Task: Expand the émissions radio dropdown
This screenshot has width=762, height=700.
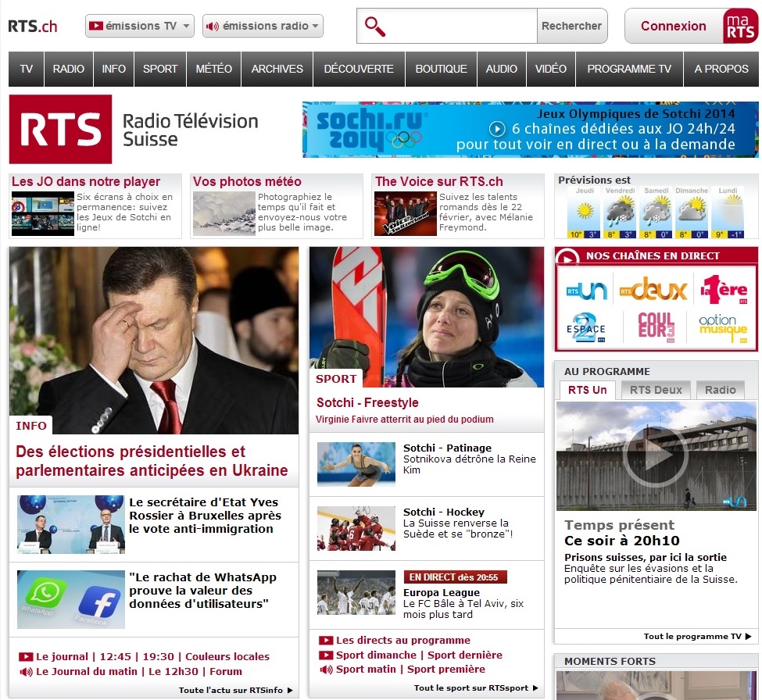Action: point(263,26)
